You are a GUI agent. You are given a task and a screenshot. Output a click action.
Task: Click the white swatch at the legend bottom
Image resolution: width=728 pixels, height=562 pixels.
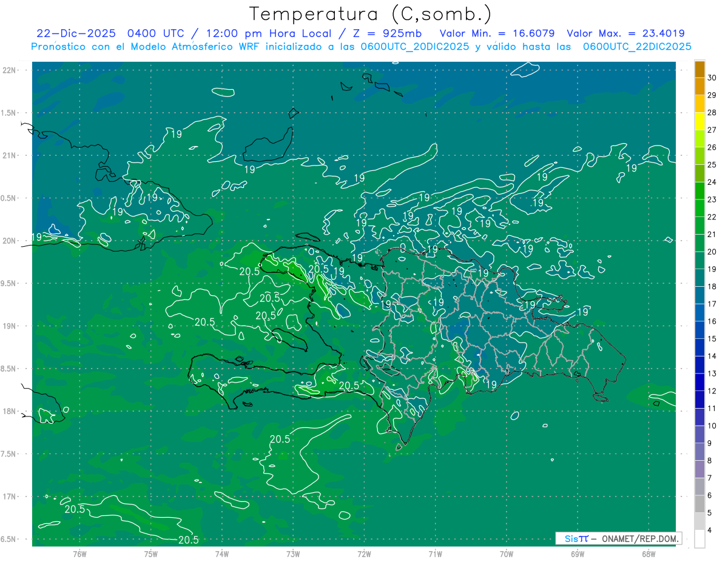(x=700, y=538)
